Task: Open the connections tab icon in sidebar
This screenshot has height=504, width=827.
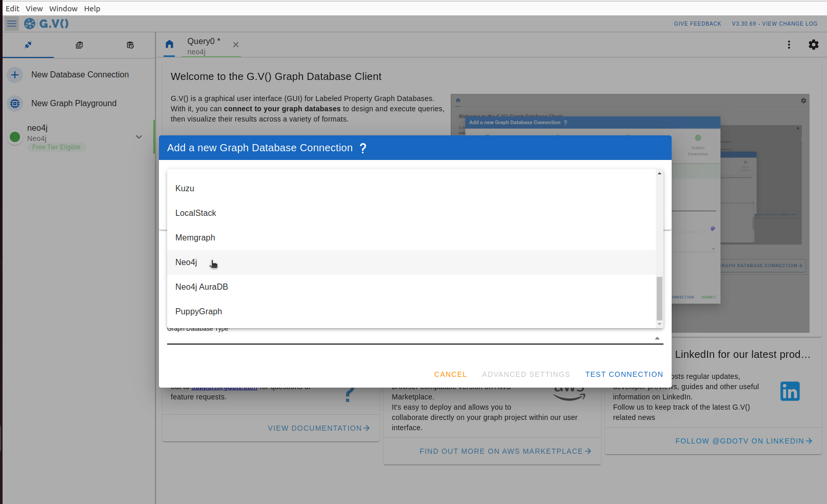Action: tap(28, 45)
